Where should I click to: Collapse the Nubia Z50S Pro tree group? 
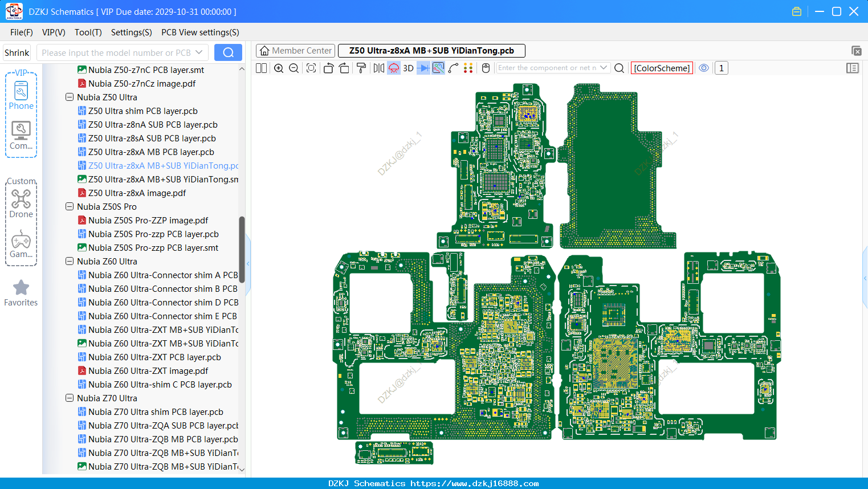pos(70,207)
